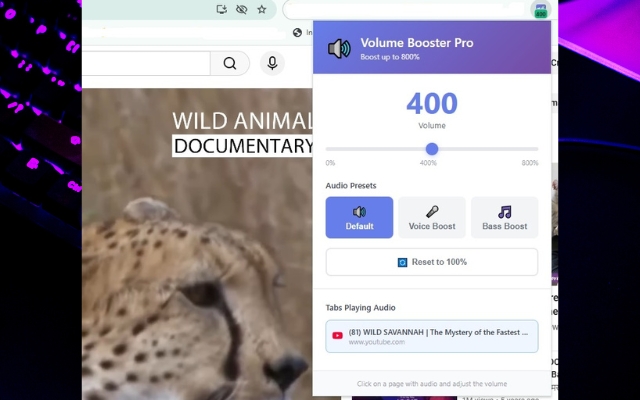The width and height of the screenshot is (640, 400).
Task: Activate the voice search microphone button
Action: [272, 63]
